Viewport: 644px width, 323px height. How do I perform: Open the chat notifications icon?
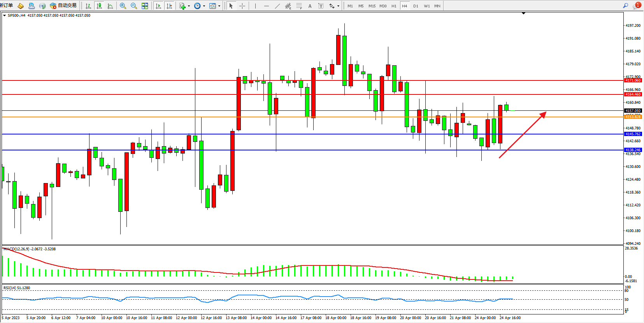coord(637,5)
